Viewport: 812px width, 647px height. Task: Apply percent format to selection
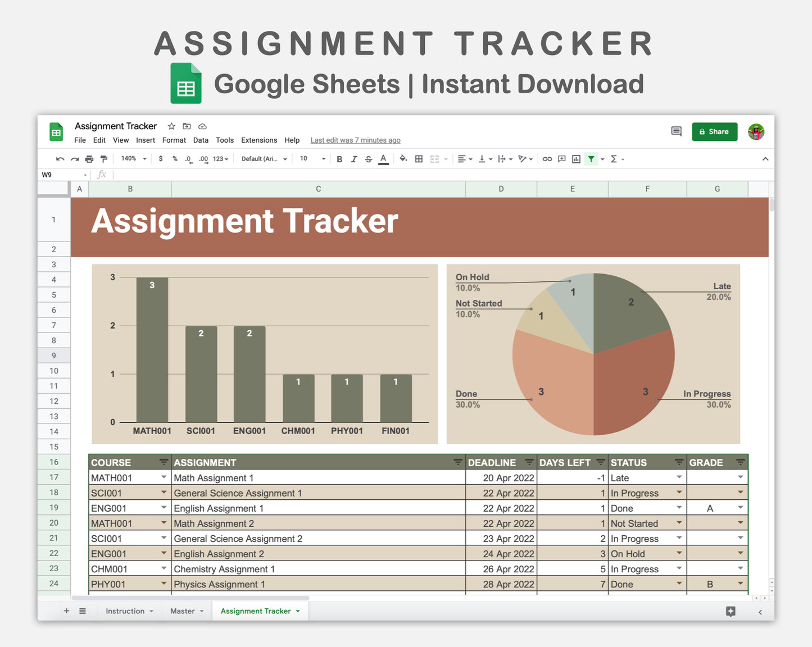coord(174,159)
